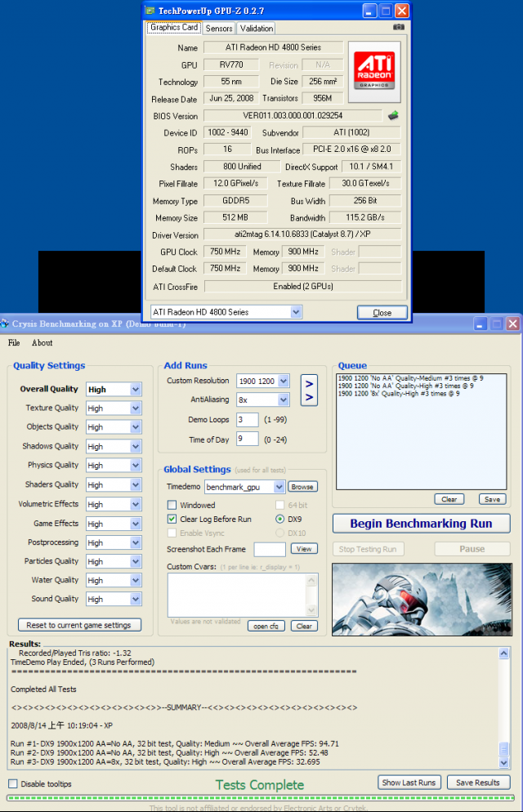Viewport: 523px width, 812px height.
Task: Open the Validation tab in GPU-Z
Action: coord(257,29)
